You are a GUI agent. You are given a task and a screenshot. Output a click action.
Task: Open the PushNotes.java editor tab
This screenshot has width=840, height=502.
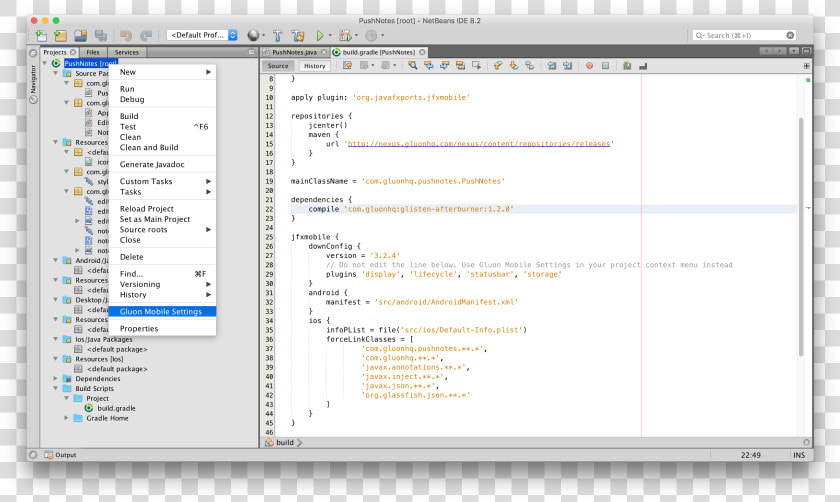(294, 52)
